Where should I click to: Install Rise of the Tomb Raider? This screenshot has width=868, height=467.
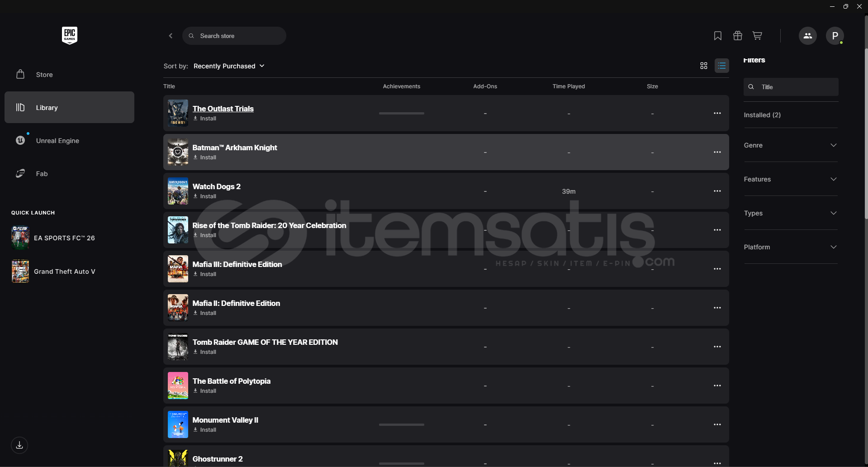(x=205, y=235)
